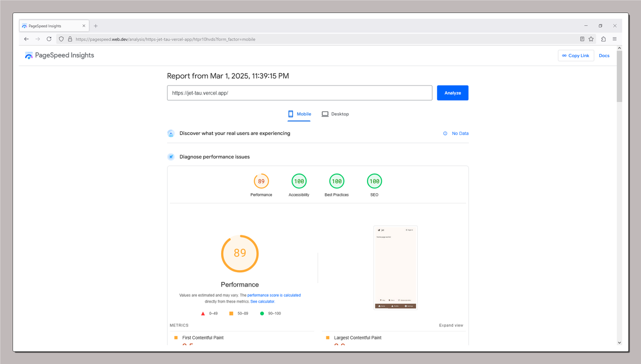Open the shield tracking protection icon
The width and height of the screenshot is (641, 364).
[61, 39]
